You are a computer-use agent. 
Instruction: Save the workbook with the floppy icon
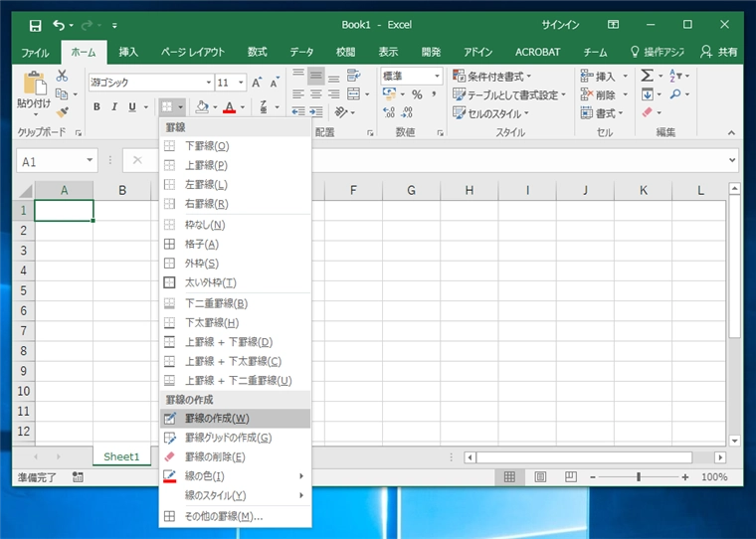pos(35,25)
